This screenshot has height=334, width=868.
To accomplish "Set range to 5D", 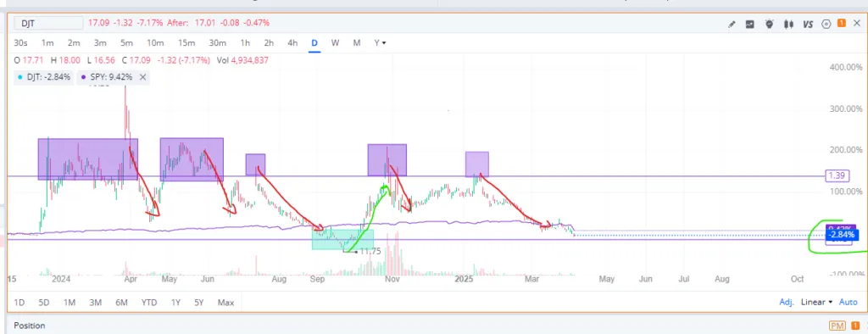I will 44,303.
